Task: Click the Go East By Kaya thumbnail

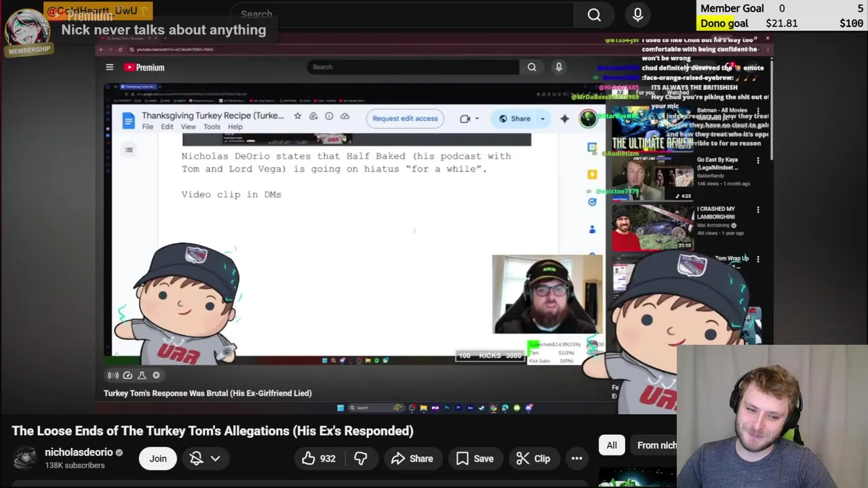Action: [652, 178]
